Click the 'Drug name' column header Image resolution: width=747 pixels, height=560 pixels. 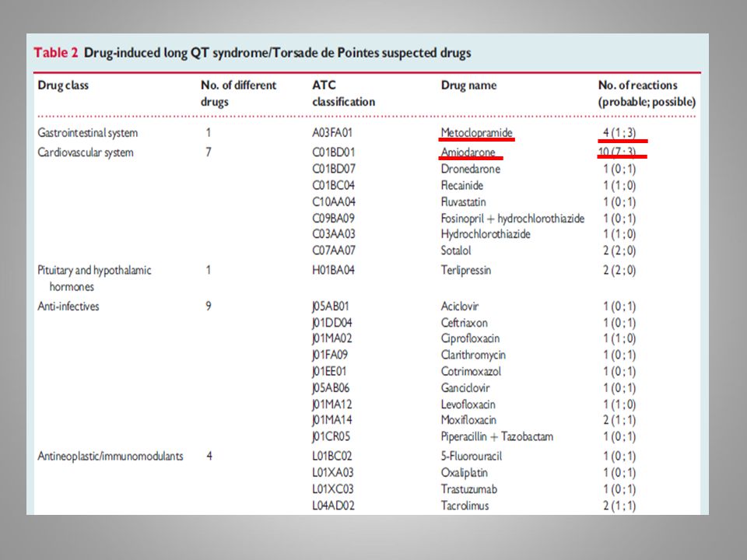(x=468, y=86)
